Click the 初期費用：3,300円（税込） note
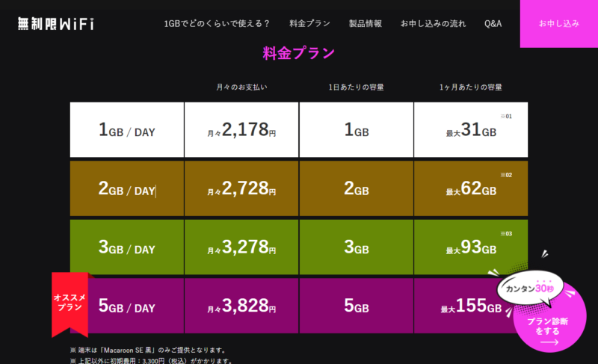598x364 pixels. coord(151,360)
